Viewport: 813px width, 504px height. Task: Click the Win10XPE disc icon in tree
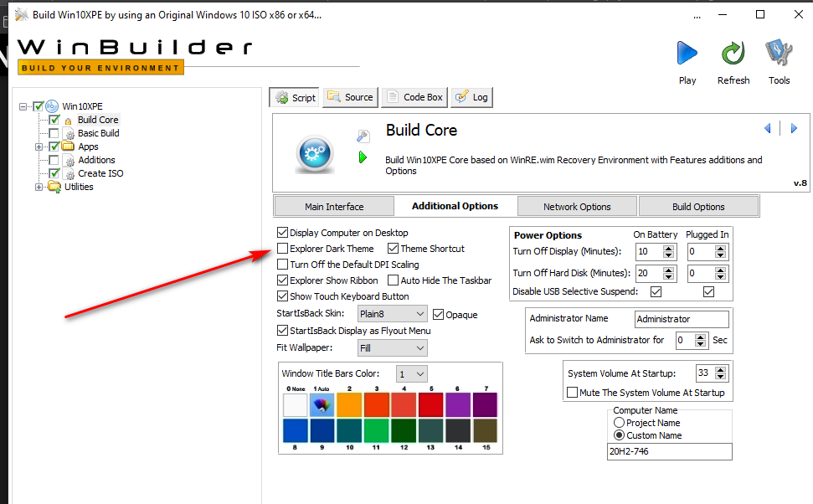(52, 106)
